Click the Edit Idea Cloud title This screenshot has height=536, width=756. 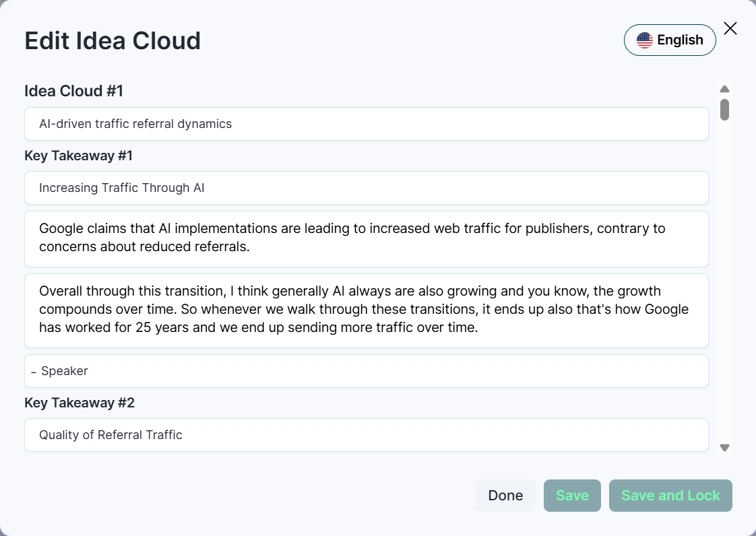pyautogui.click(x=113, y=41)
